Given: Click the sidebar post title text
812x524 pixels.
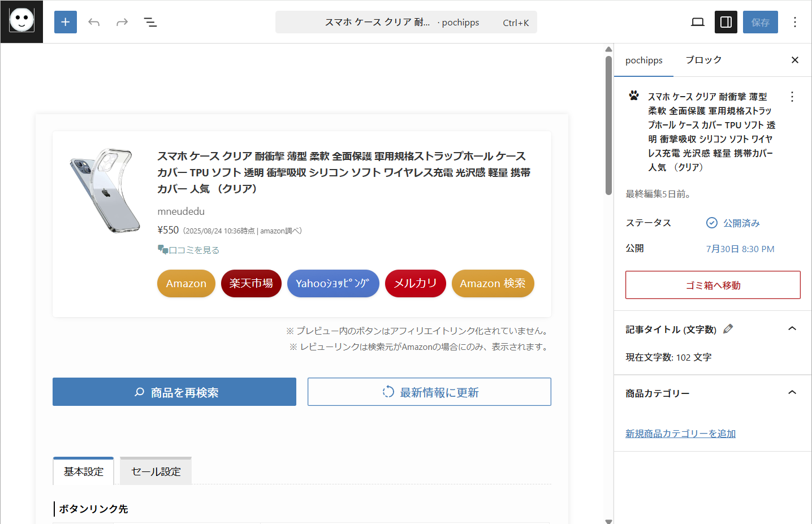Looking at the screenshot, I should (x=711, y=132).
